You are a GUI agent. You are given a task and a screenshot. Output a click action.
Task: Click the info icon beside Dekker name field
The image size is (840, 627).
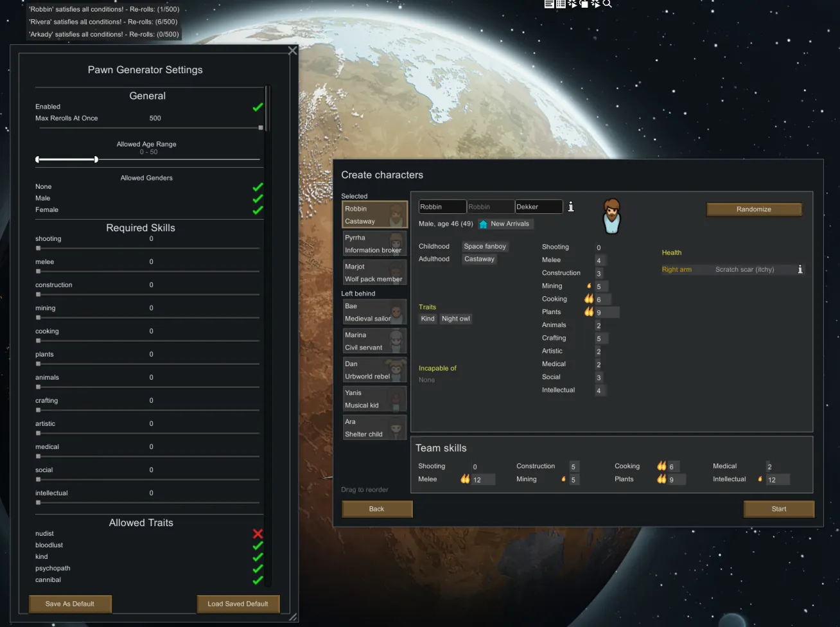571,207
